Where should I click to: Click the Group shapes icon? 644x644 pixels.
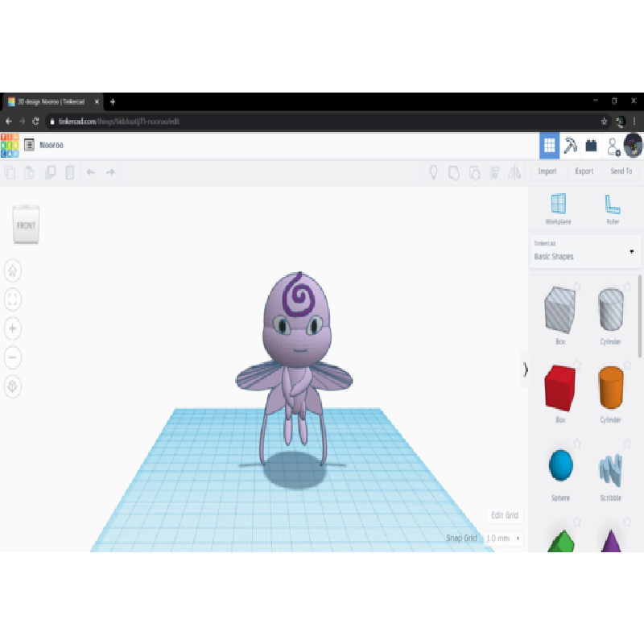454,173
